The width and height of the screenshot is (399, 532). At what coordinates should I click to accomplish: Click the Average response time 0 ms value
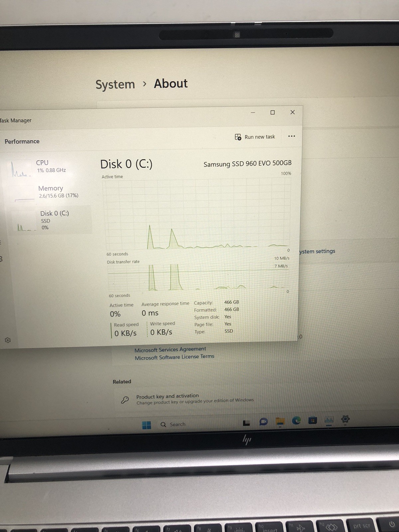[x=150, y=313]
